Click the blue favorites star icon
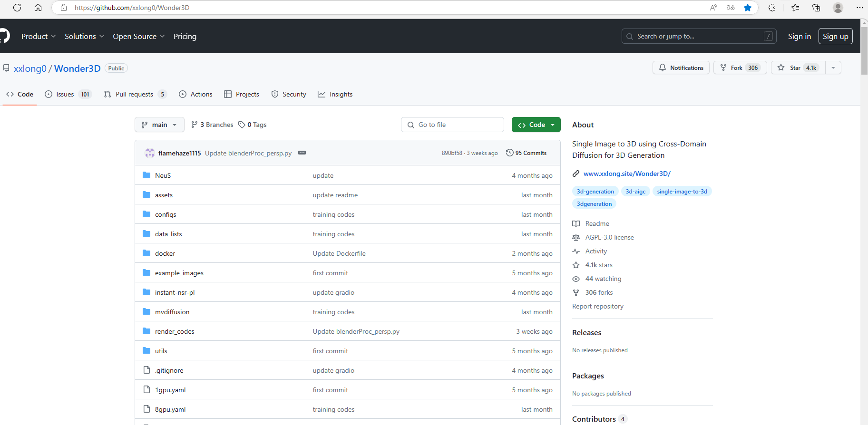This screenshot has height=425, width=868. coord(748,8)
